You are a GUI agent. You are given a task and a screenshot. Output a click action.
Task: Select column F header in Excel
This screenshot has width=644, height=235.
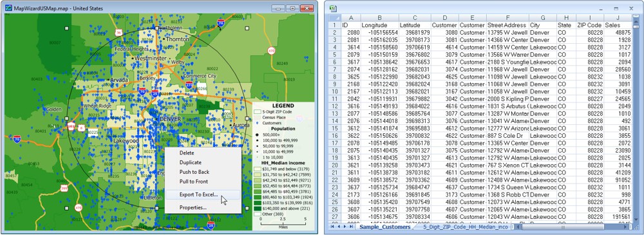[x=507, y=17]
